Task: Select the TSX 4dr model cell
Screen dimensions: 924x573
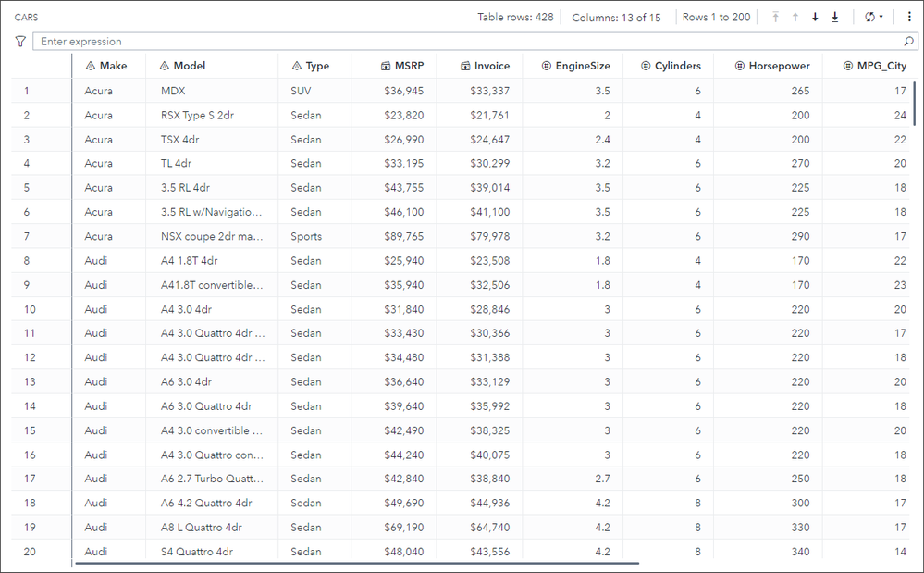Action: 212,139
